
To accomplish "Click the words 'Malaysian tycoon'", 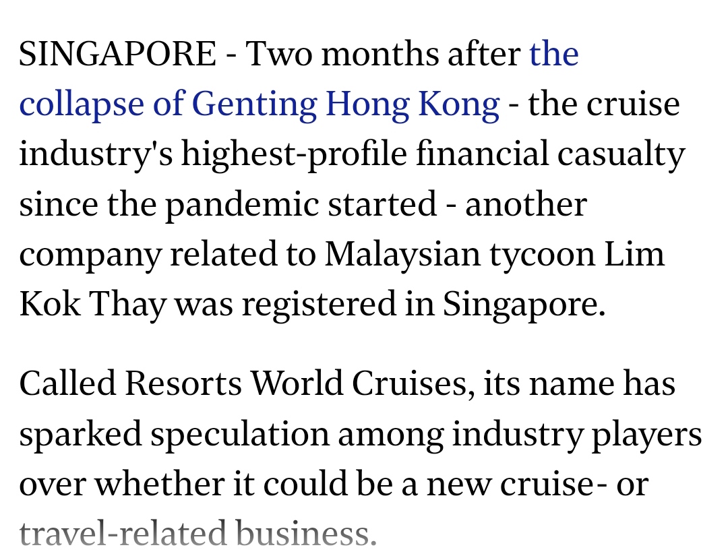I will 460,255.
